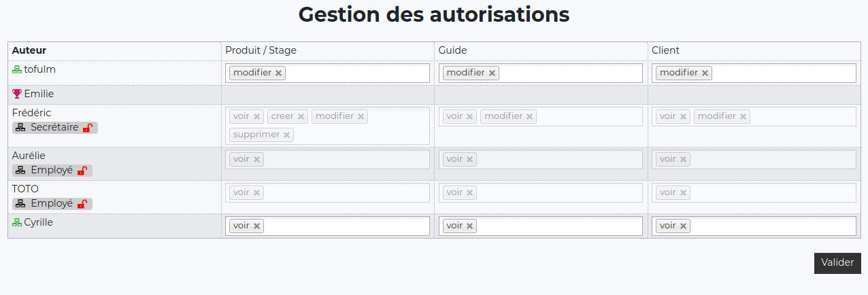Remove tofulm's modifier tag in Client column
Screen dimensions: 868x295
(705, 73)
